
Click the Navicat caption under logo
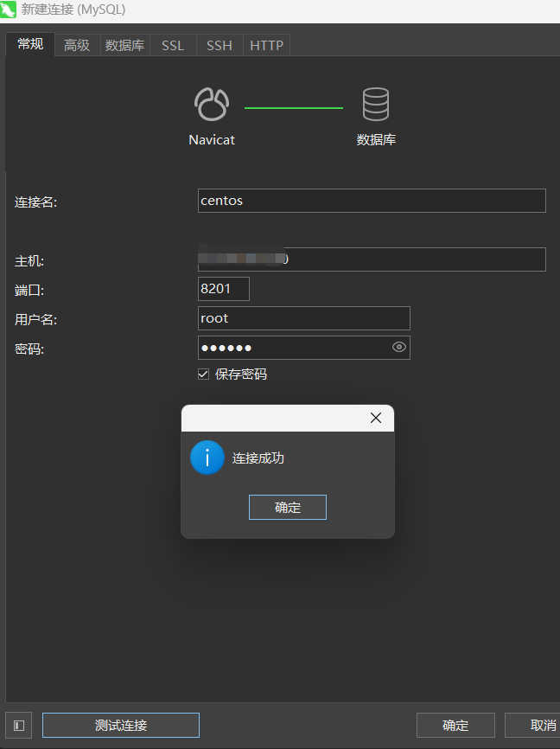coord(212,140)
